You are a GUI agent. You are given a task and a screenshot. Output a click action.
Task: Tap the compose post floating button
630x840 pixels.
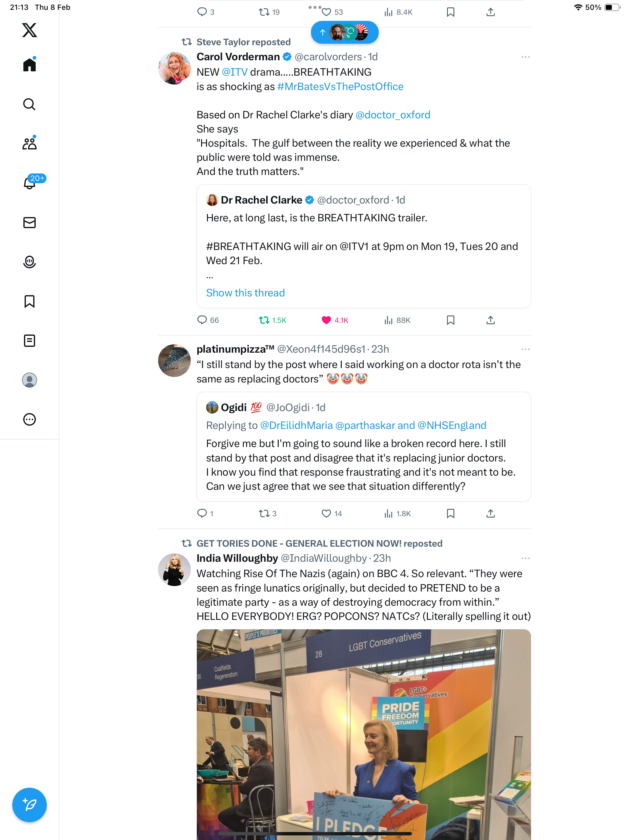(29, 805)
